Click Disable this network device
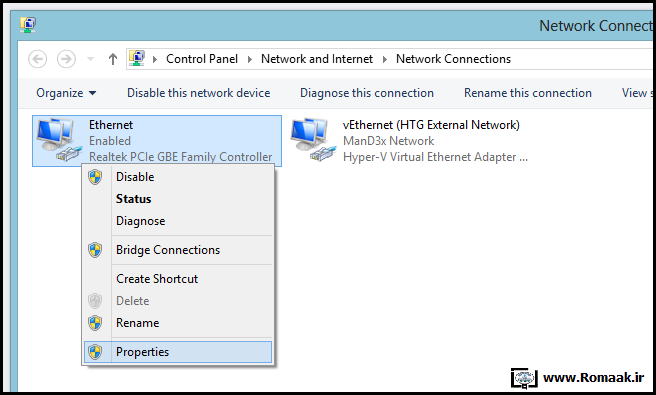The image size is (656, 395). point(199,93)
